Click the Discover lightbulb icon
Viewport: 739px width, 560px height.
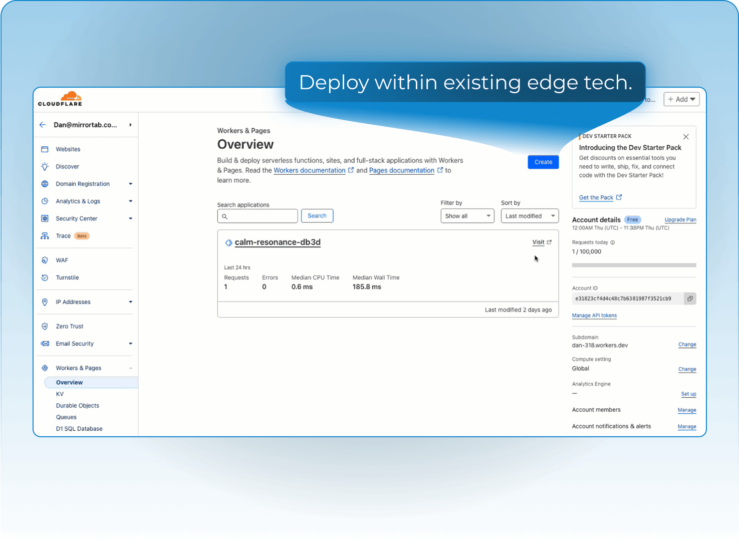[45, 166]
